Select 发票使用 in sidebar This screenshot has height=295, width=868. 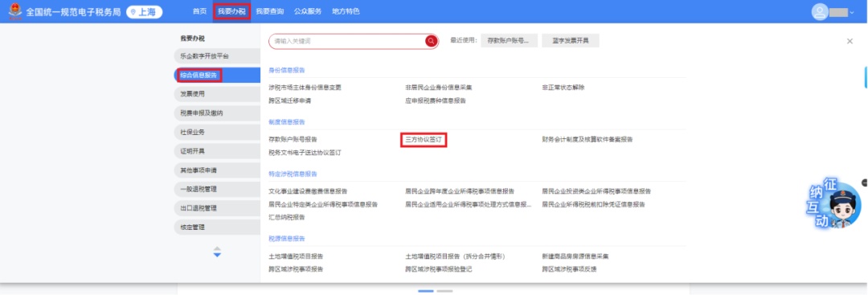(217, 94)
